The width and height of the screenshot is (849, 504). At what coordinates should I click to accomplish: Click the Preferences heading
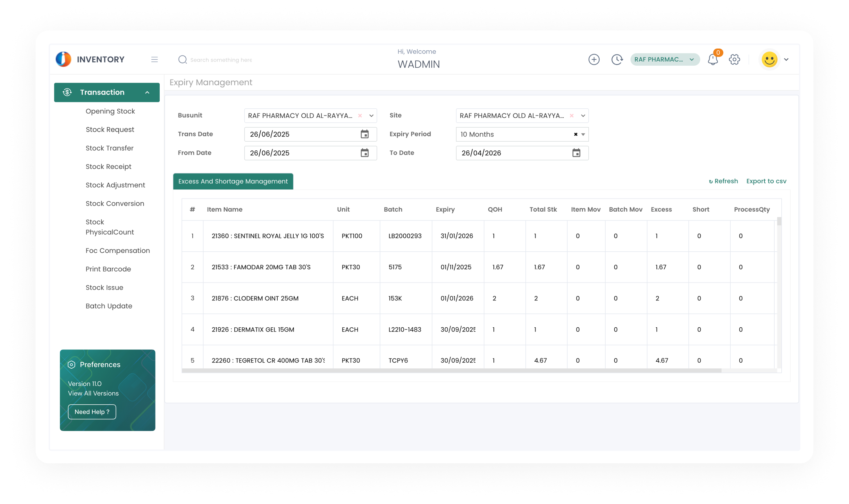(x=100, y=365)
